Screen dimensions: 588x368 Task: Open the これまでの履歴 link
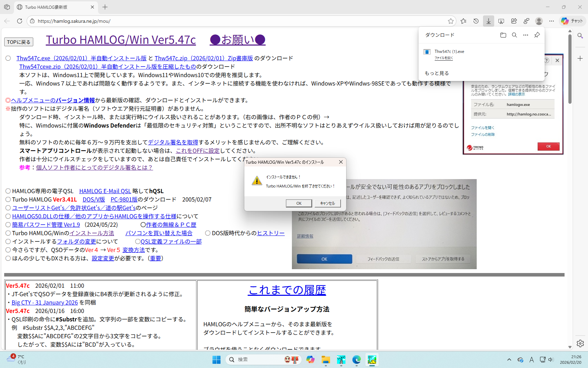point(287,290)
